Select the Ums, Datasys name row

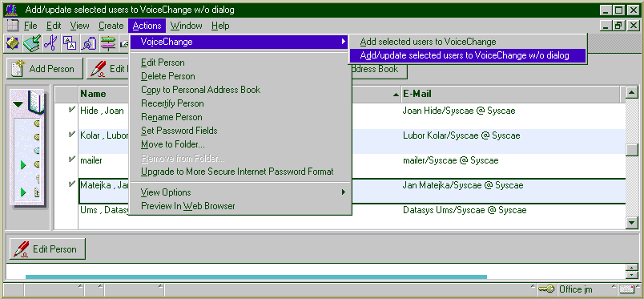104,210
